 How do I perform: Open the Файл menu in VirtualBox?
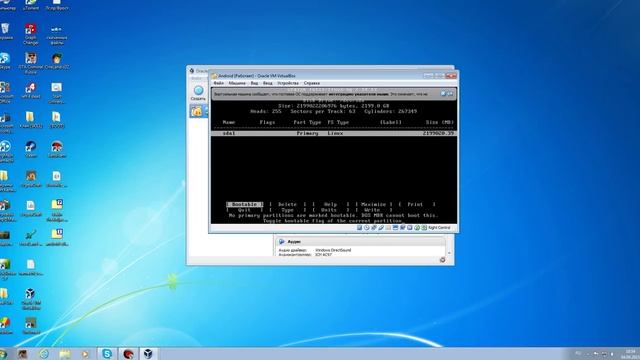coord(218,83)
